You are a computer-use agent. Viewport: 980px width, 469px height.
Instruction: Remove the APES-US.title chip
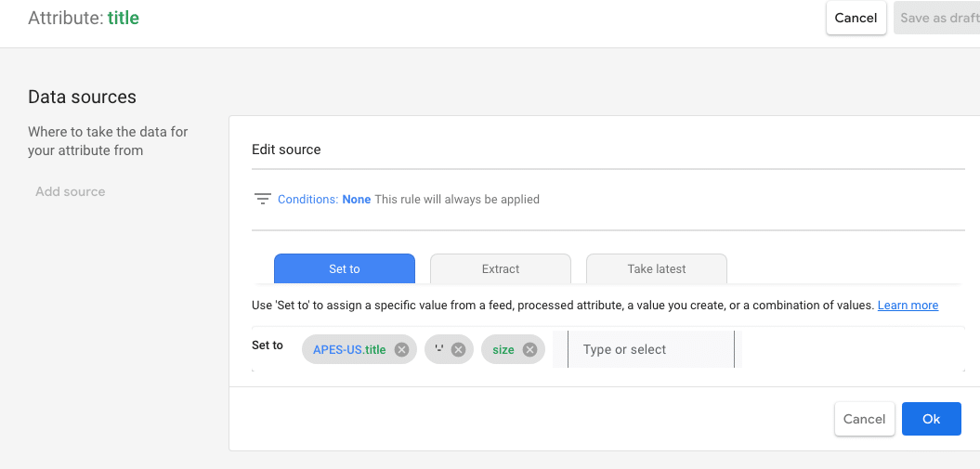(402, 350)
